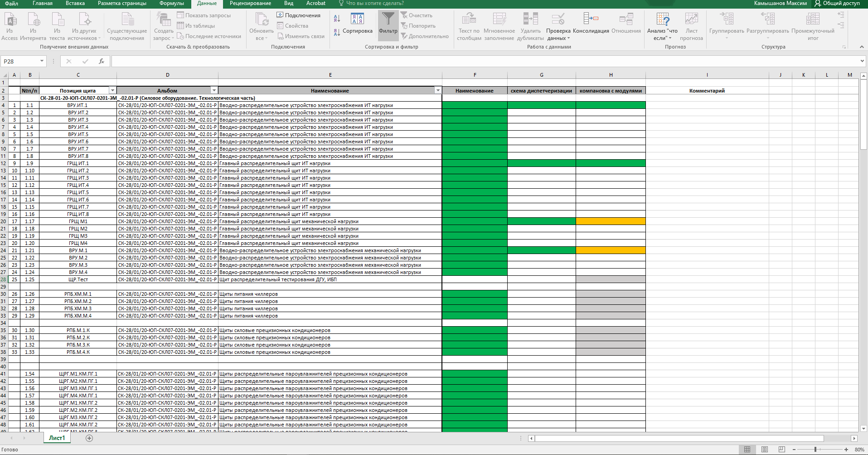Get data From table (Из таблицы)
Screen dimensions: 868x455
[196, 26]
